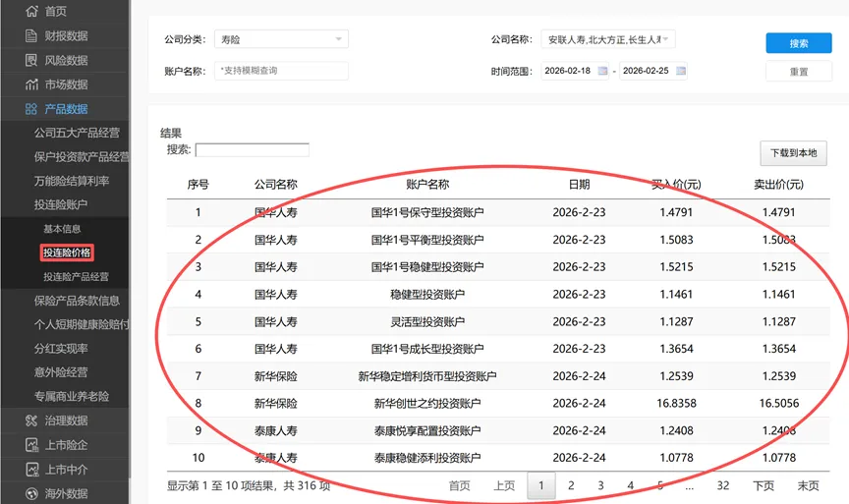
Task: Select 投连险价格 under 投连险账户
Action: (x=67, y=252)
